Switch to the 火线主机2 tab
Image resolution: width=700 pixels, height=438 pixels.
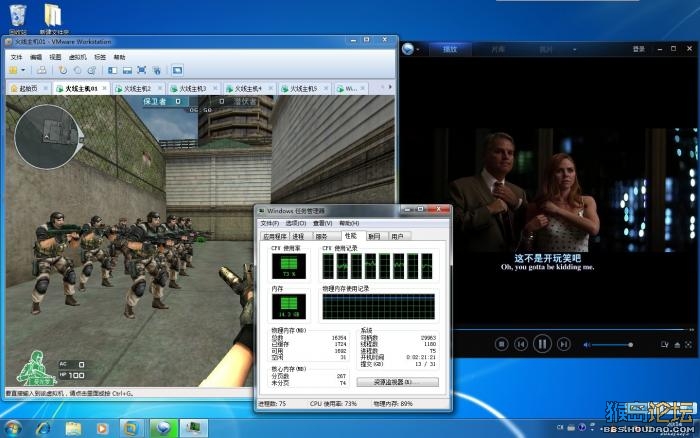138,88
